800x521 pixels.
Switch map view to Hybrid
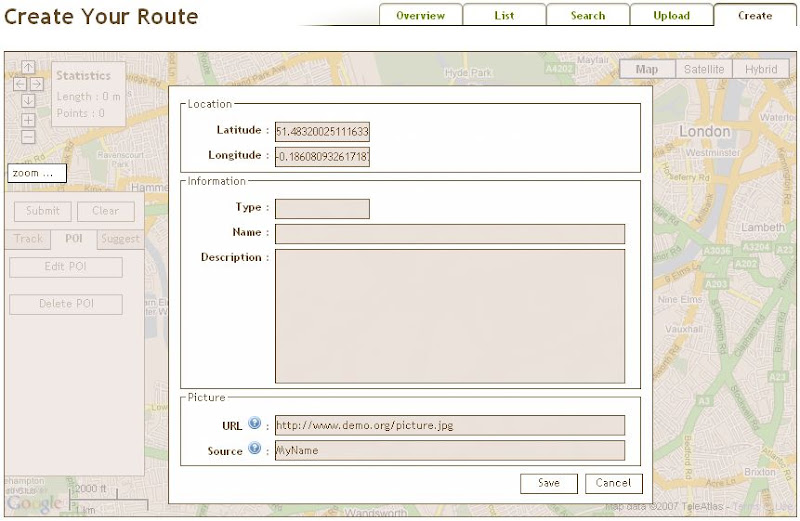[x=761, y=69]
